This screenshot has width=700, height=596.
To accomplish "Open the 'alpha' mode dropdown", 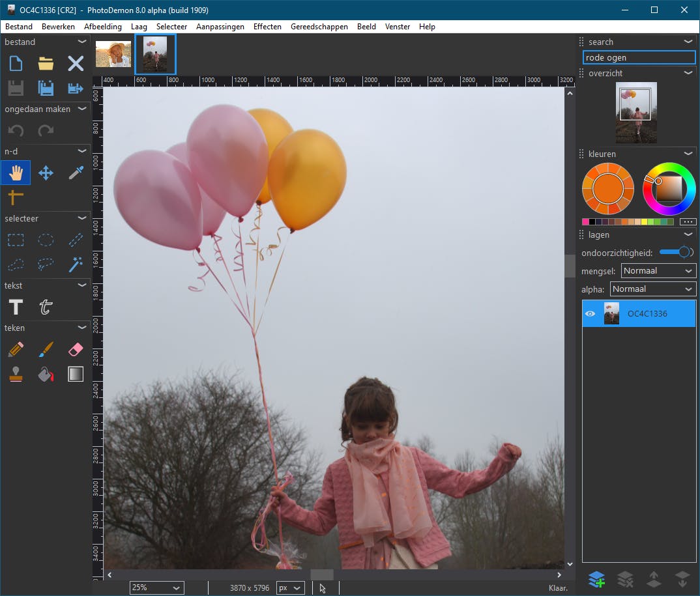I will (x=652, y=289).
